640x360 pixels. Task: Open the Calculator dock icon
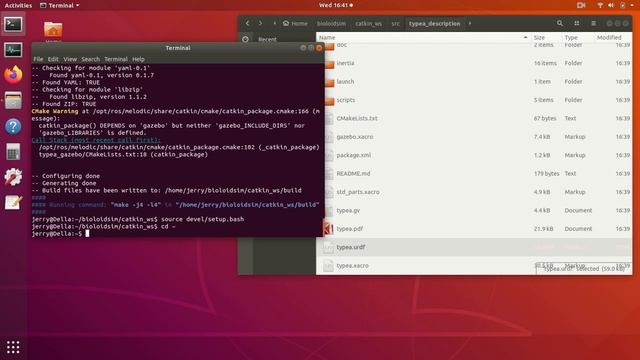pyautogui.click(x=13, y=152)
